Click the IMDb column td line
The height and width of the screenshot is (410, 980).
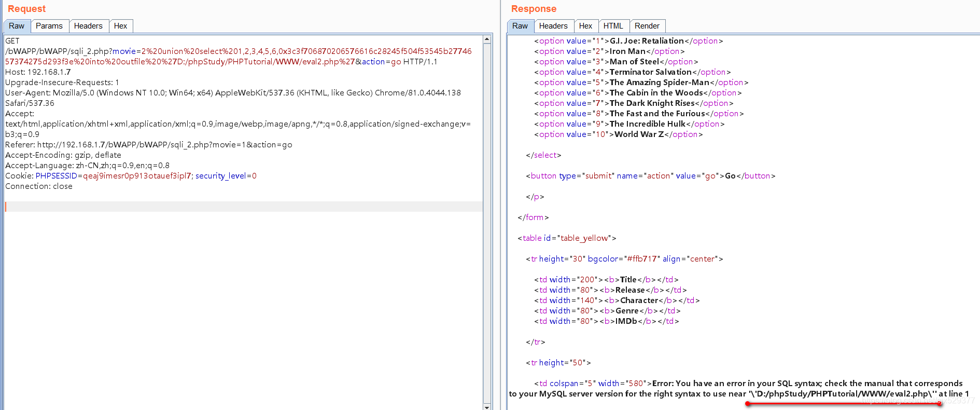607,321
